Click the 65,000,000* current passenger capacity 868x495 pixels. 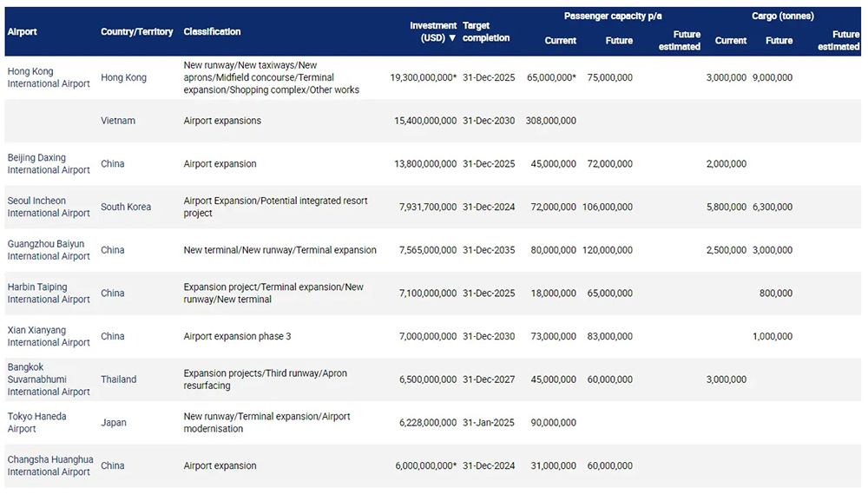click(x=551, y=77)
